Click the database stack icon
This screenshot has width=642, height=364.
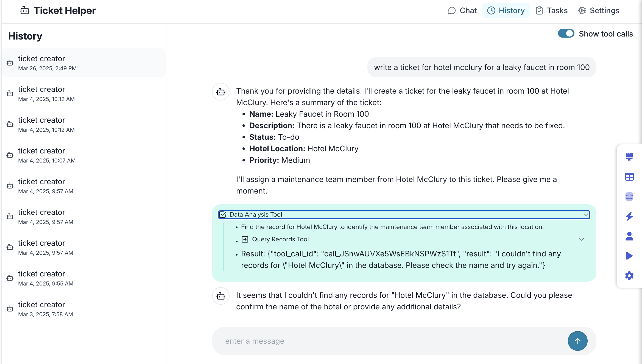629,197
